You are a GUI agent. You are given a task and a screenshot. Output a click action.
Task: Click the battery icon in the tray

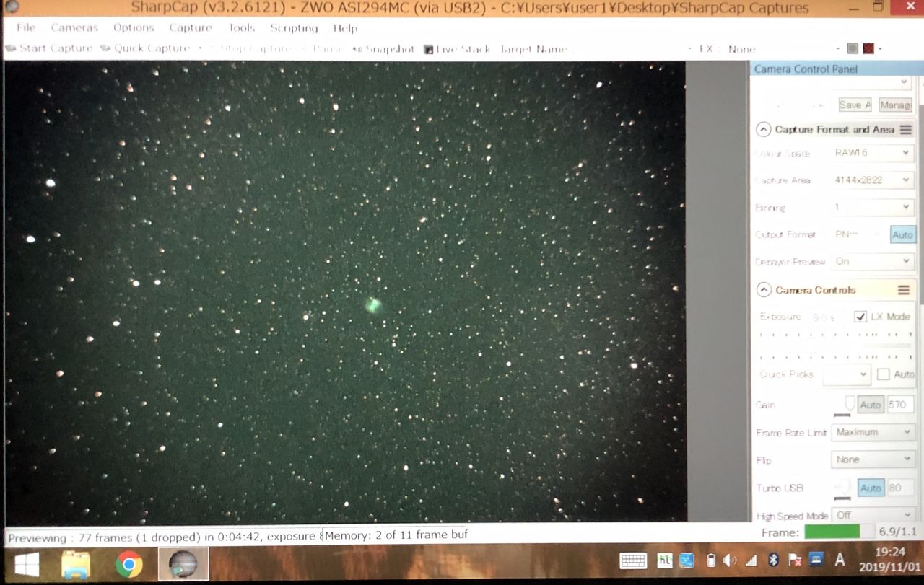click(x=710, y=560)
